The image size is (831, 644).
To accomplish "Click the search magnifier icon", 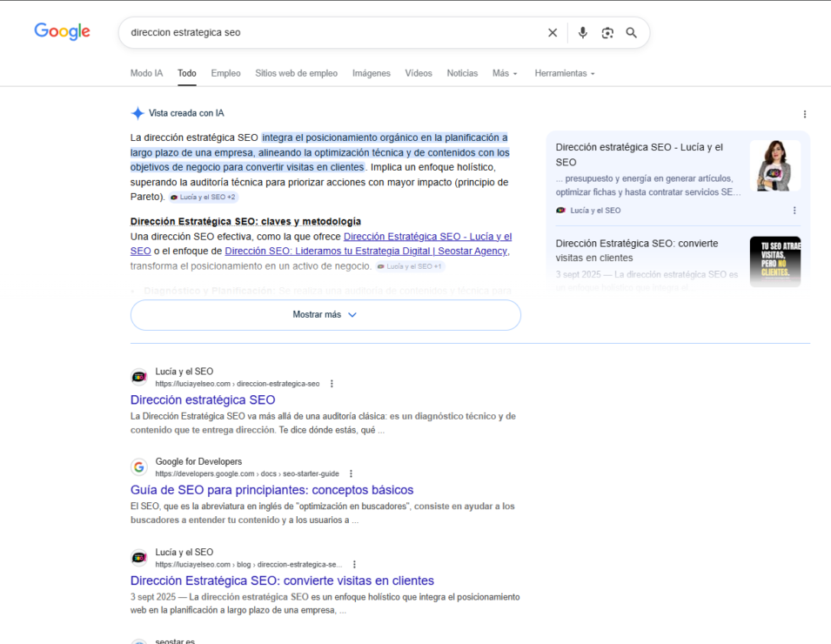I will (x=631, y=32).
